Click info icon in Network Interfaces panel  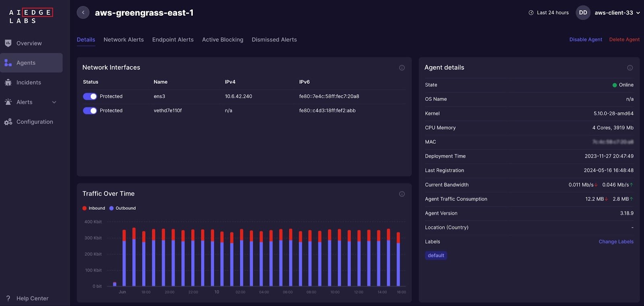pyautogui.click(x=402, y=68)
